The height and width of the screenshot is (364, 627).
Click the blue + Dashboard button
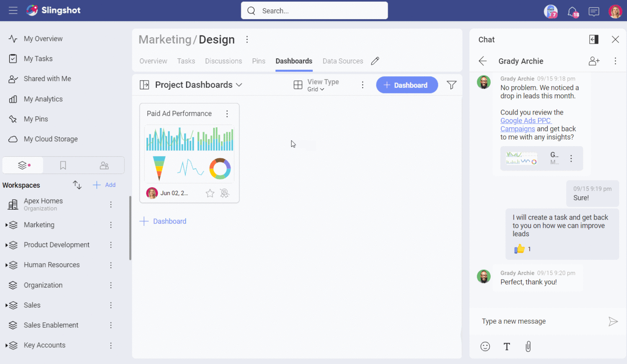pyautogui.click(x=407, y=85)
